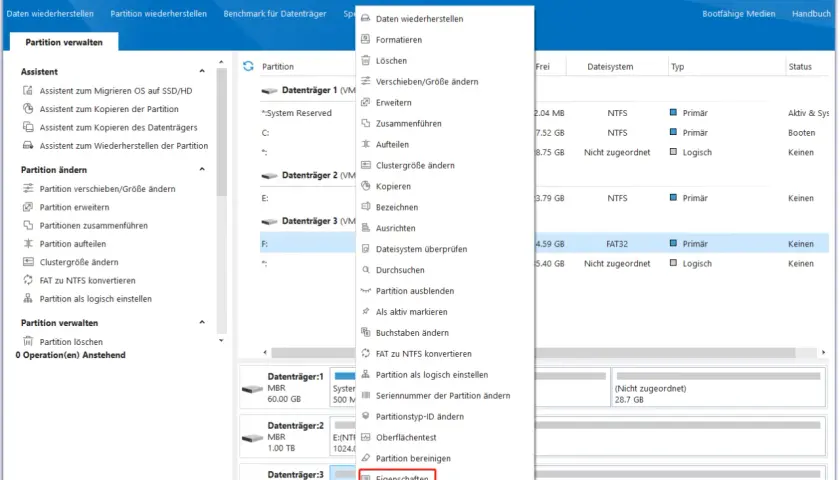This screenshot has width=840, height=480.
Task: Click the Kopieren icon in context menu
Action: pos(365,185)
